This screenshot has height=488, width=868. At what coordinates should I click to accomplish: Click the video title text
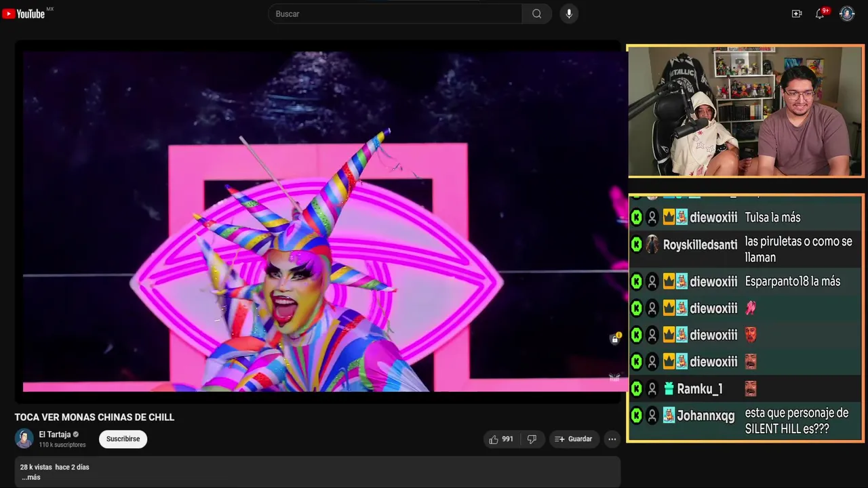click(94, 418)
